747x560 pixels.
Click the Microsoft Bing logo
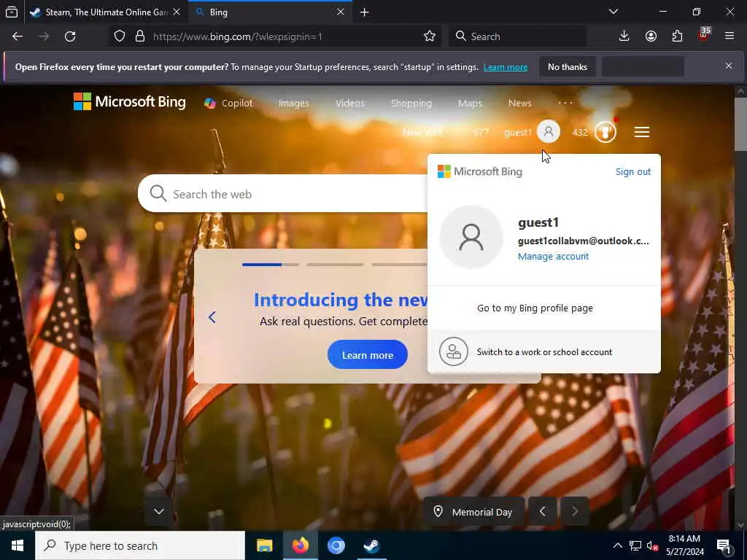point(130,101)
